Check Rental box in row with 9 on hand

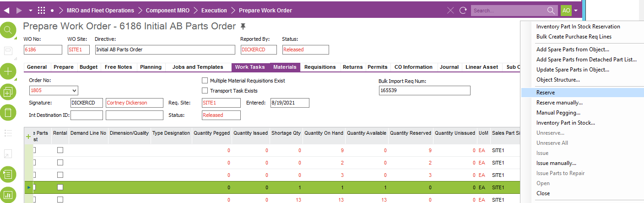[60, 150]
